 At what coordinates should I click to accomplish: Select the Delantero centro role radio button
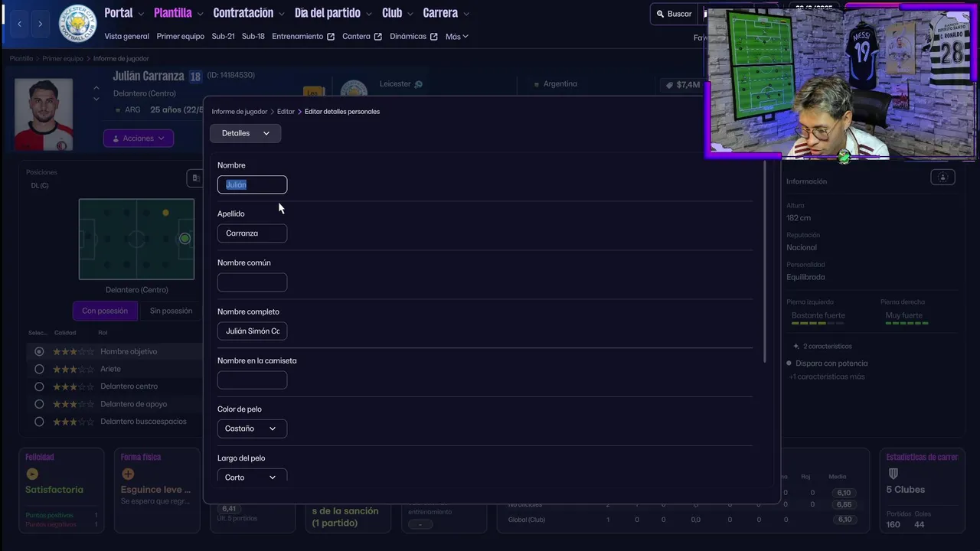click(39, 386)
